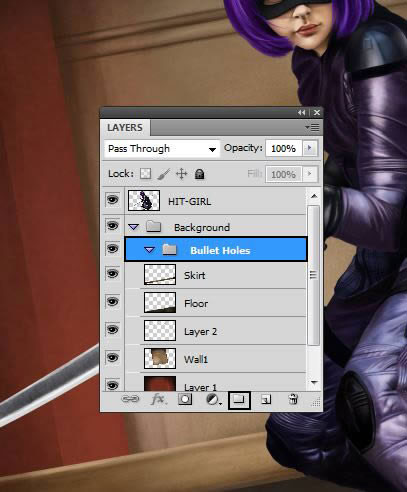Collapse the Bullet Holes group
Image resolution: width=407 pixels, height=492 pixels.
tap(149, 250)
